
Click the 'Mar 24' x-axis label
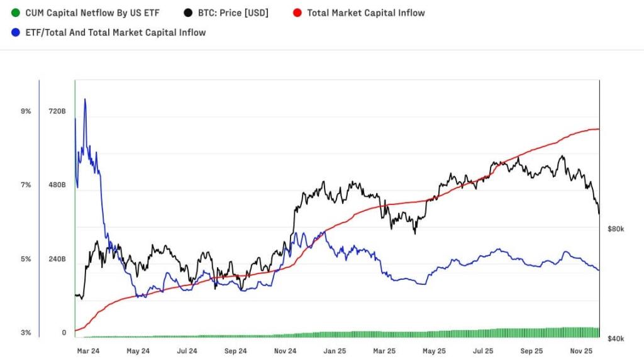[87, 351]
